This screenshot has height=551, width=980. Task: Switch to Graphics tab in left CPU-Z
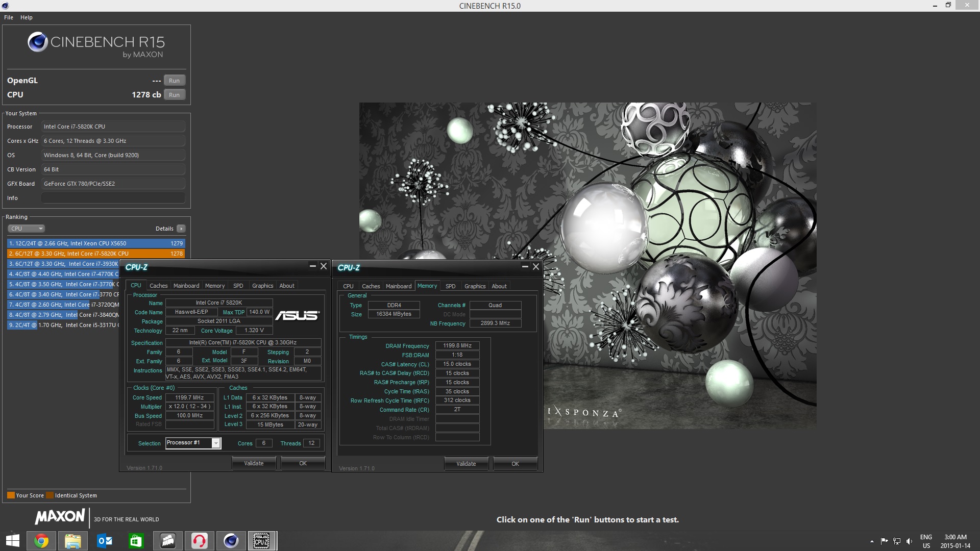point(263,286)
